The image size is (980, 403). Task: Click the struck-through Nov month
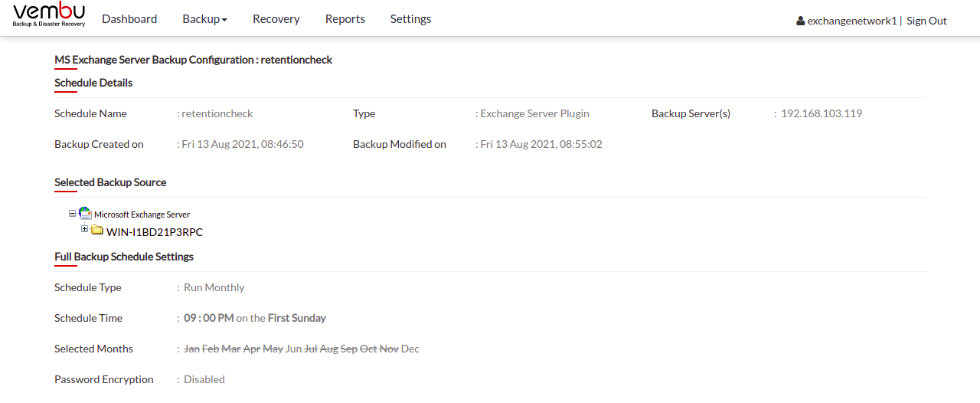click(389, 349)
